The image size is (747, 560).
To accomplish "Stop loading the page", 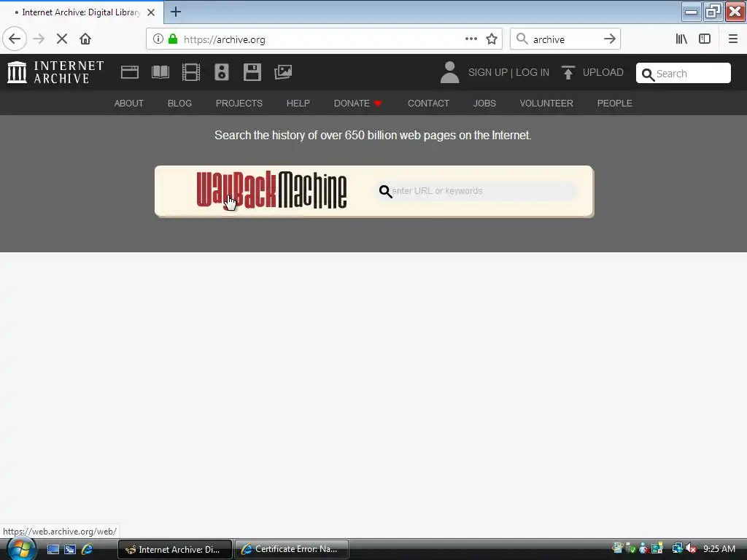I will [62, 39].
